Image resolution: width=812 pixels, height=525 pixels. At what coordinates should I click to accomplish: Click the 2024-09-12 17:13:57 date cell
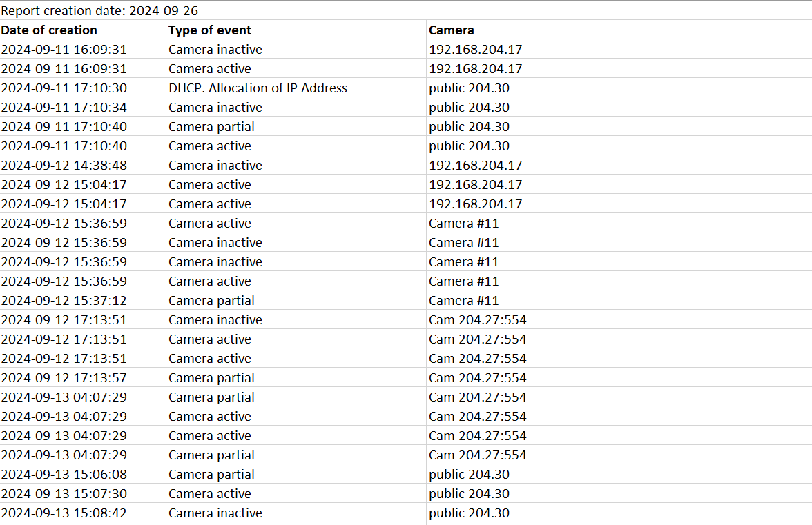(64, 378)
